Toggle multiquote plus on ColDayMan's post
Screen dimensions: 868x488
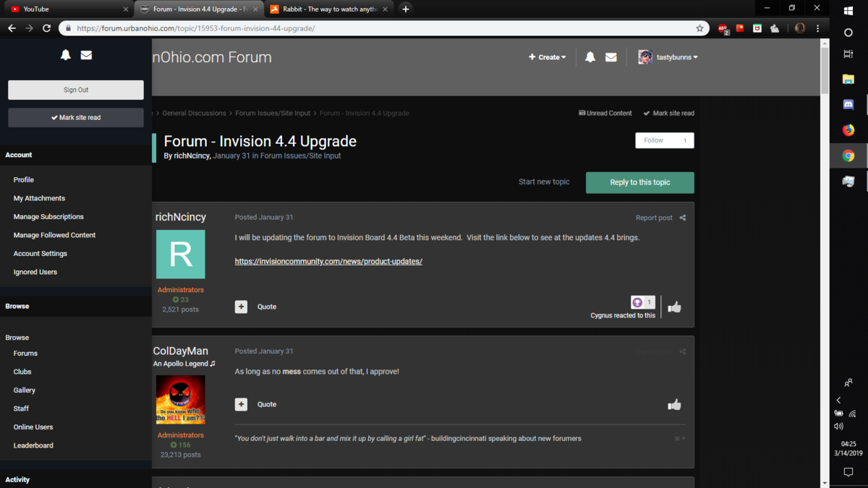click(x=241, y=404)
